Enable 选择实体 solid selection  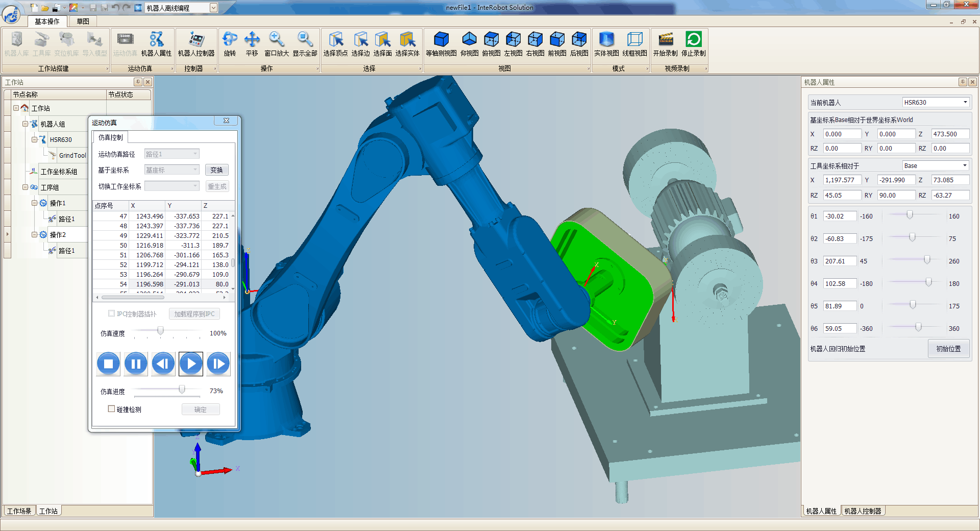click(x=407, y=44)
